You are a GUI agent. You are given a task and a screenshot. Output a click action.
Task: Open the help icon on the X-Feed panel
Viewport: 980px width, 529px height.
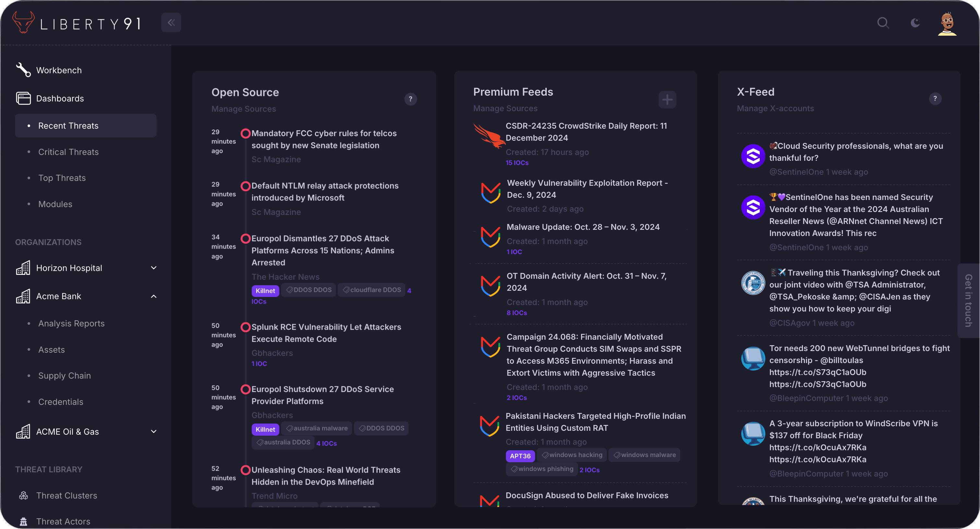[x=936, y=99]
